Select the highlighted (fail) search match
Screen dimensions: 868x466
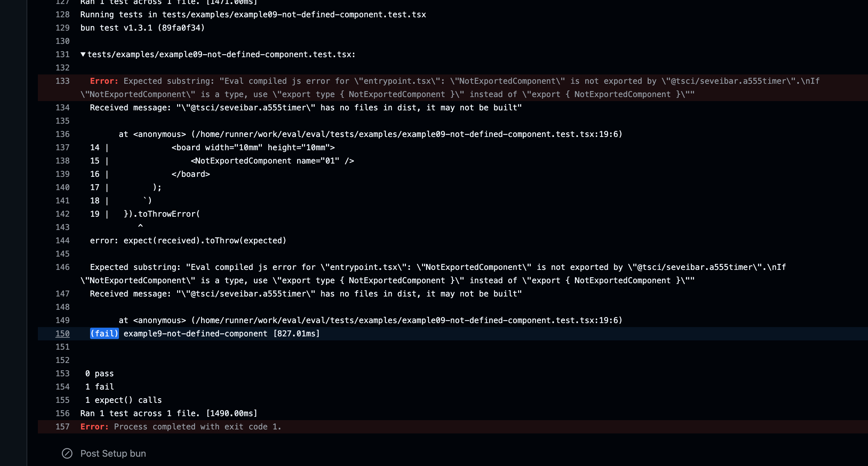[104, 333]
